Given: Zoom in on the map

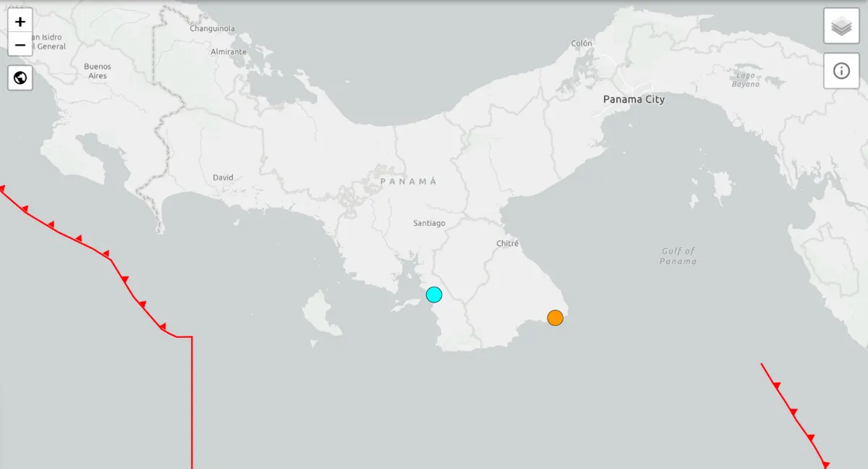Looking at the screenshot, I should (20, 22).
